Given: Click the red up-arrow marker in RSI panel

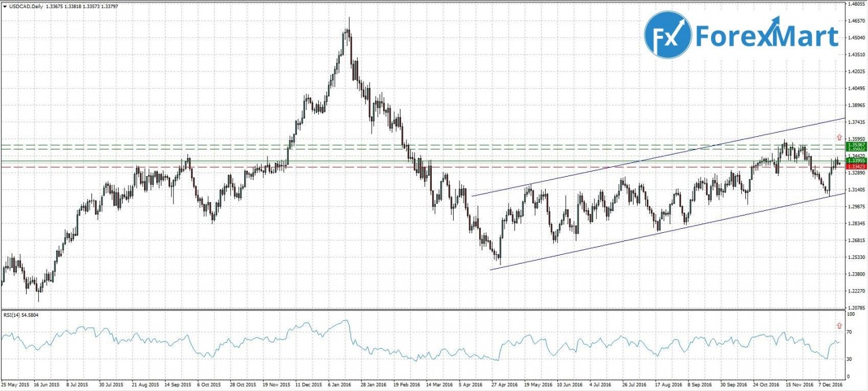Looking at the screenshot, I should click(839, 326).
